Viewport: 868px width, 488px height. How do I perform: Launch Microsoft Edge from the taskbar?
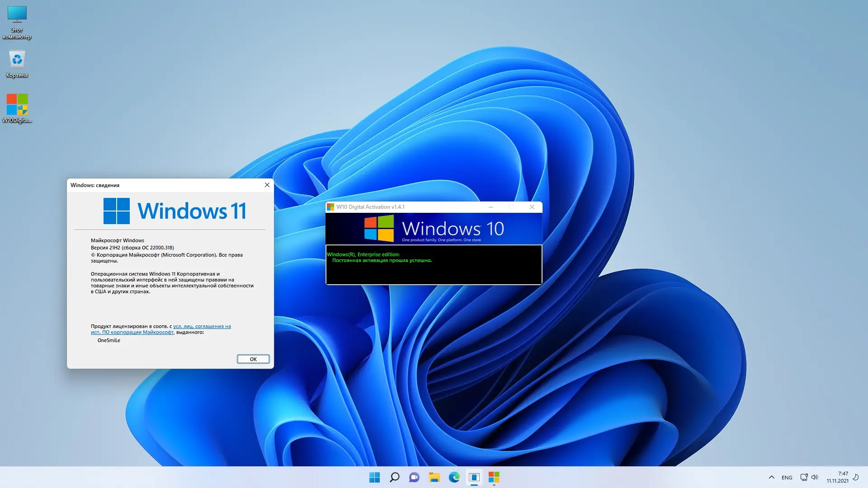[454, 477]
